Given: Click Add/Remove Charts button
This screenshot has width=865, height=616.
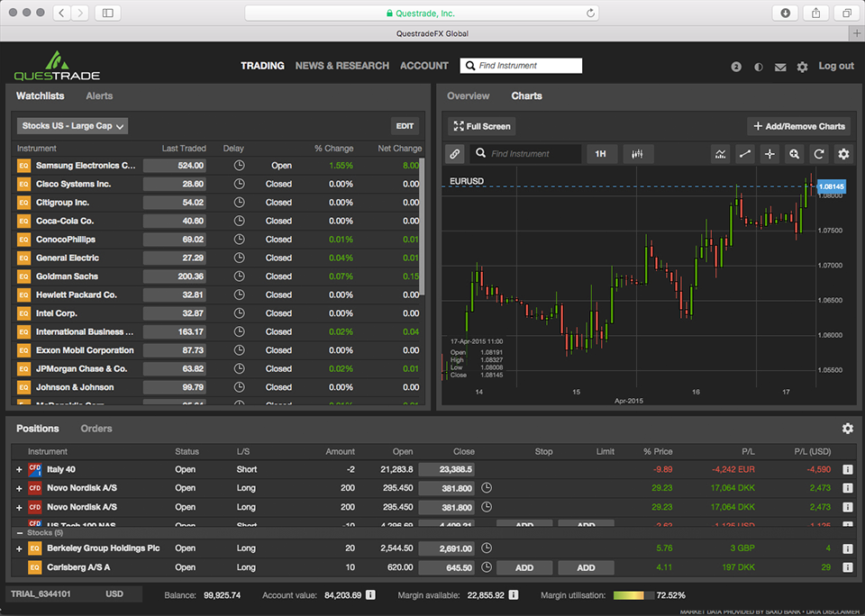Looking at the screenshot, I should click(x=799, y=126).
